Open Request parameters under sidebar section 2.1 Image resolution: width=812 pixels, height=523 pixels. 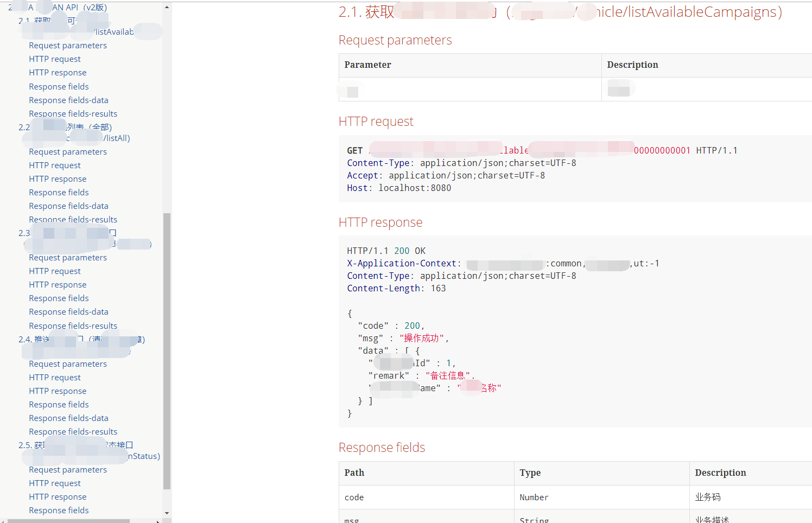68,46
